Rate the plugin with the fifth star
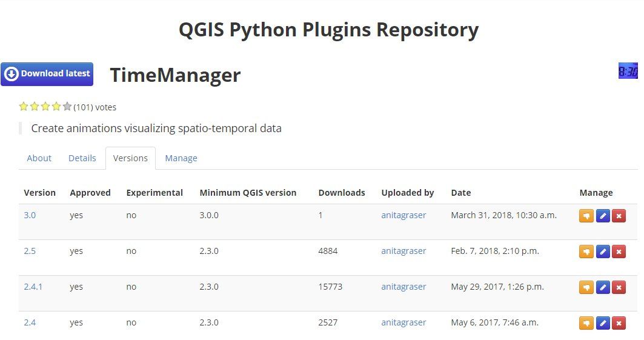 pos(67,107)
